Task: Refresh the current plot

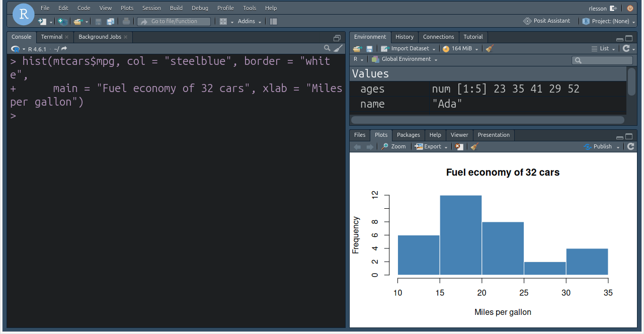Action: pyautogui.click(x=631, y=146)
